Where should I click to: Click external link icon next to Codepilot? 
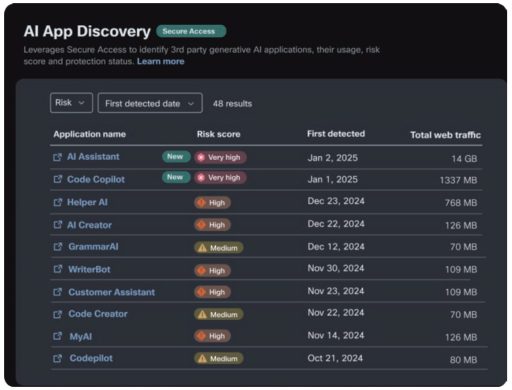point(58,358)
